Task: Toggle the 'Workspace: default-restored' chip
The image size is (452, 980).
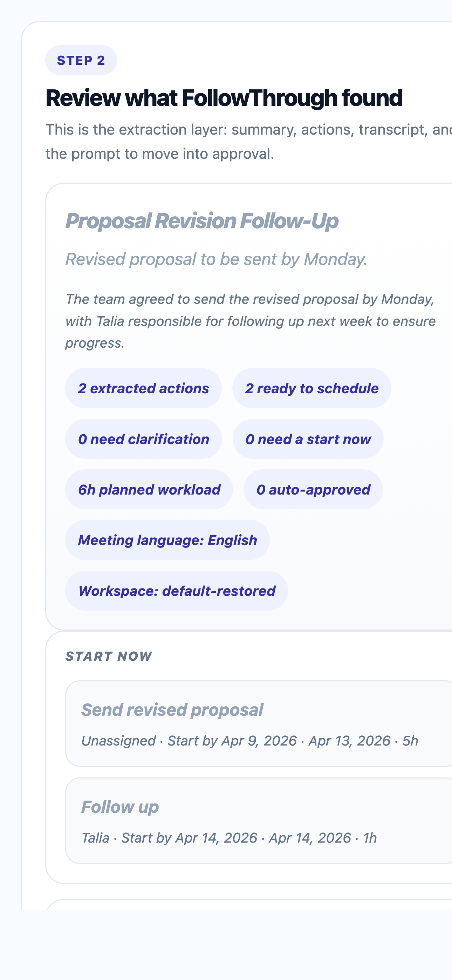Action: pos(177,591)
